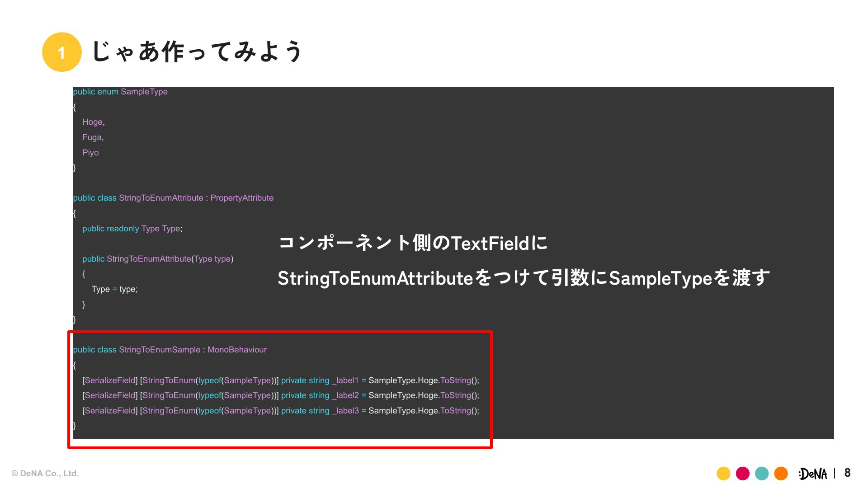This screenshot has width=868, height=488.
Task: Click the StringToEnumSample MonoBehaviour class line
Action: point(170,350)
